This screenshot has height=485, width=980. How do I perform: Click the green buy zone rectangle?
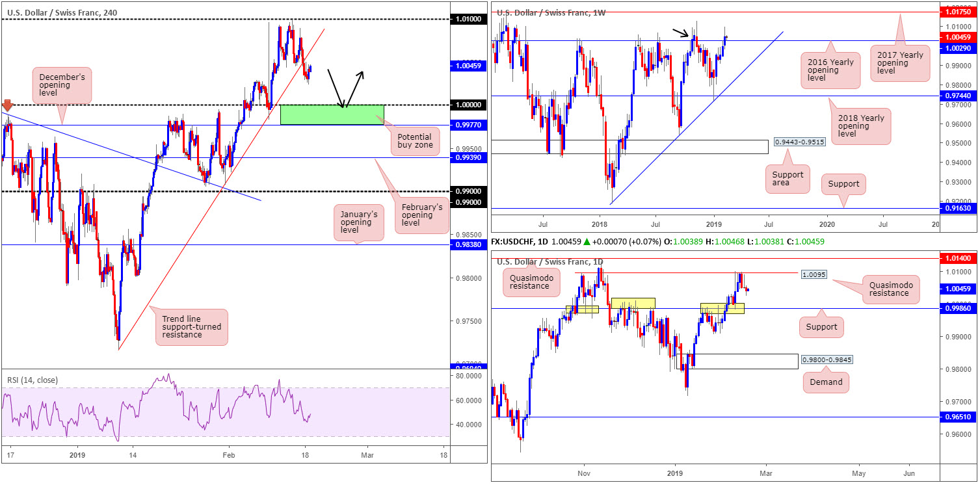pyautogui.click(x=332, y=115)
